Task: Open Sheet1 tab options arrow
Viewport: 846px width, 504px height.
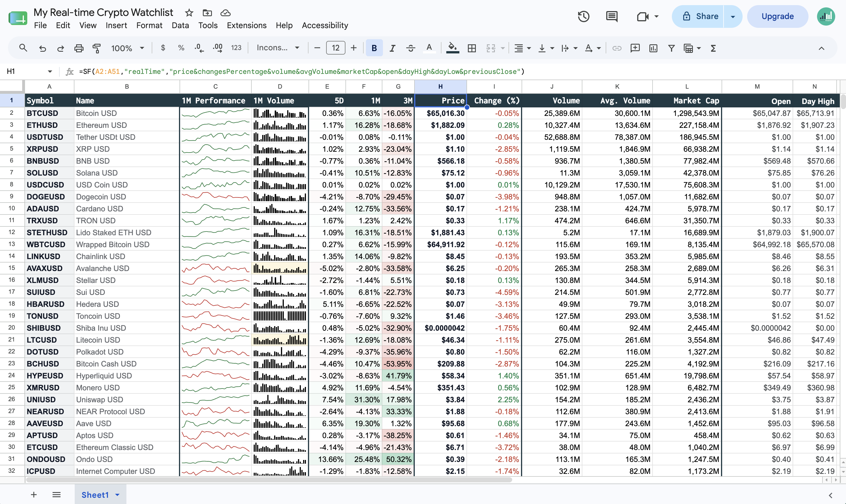Action: click(x=117, y=495)
